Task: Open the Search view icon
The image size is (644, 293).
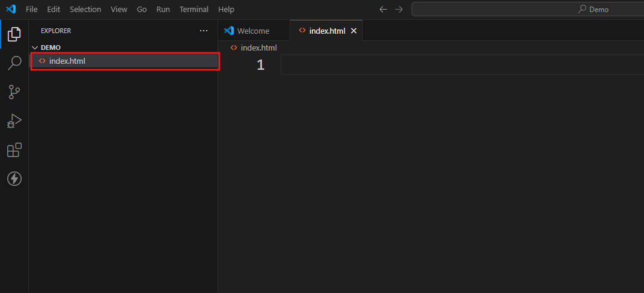Action: pyautogui.click(x=14, y=63)
